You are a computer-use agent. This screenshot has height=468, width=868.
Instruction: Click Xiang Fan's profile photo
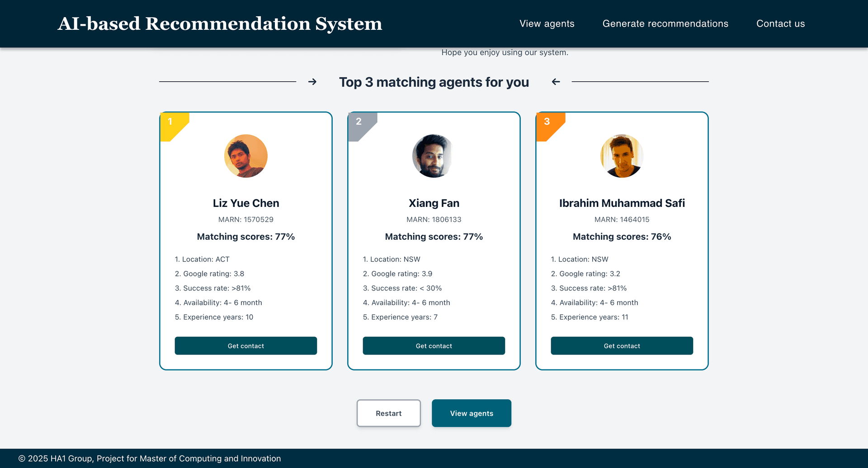point(434,156)
